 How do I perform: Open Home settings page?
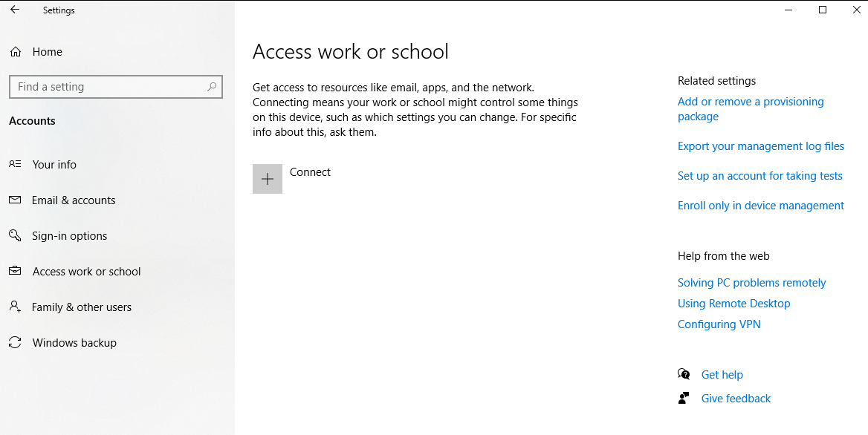(x=47, y=52)
